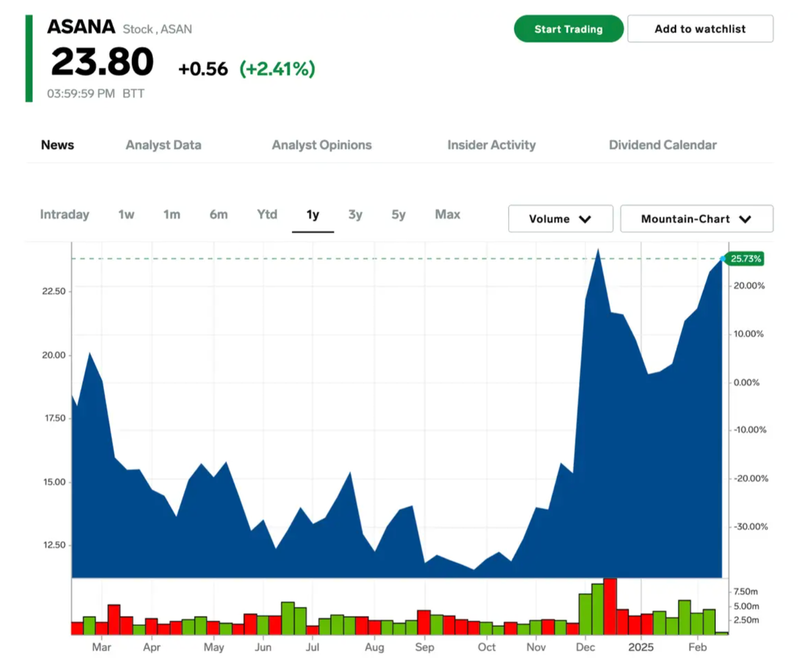Click the tallest red volume bar in December
800x665 pixels.
tap(610, 606)
